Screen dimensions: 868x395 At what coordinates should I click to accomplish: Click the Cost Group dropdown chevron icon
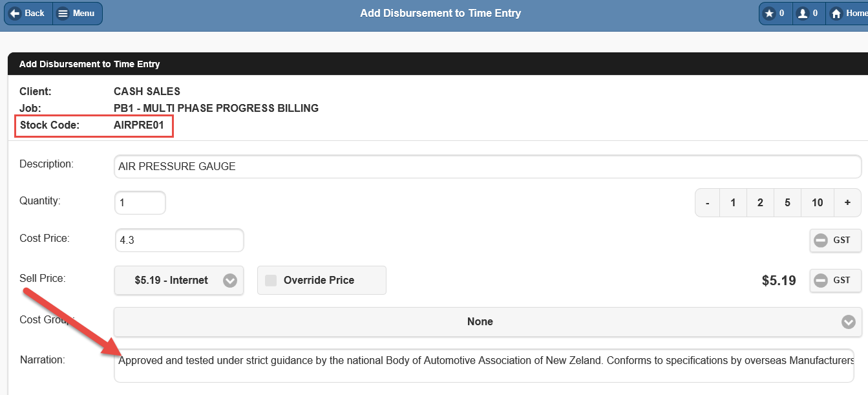point(848,321)
